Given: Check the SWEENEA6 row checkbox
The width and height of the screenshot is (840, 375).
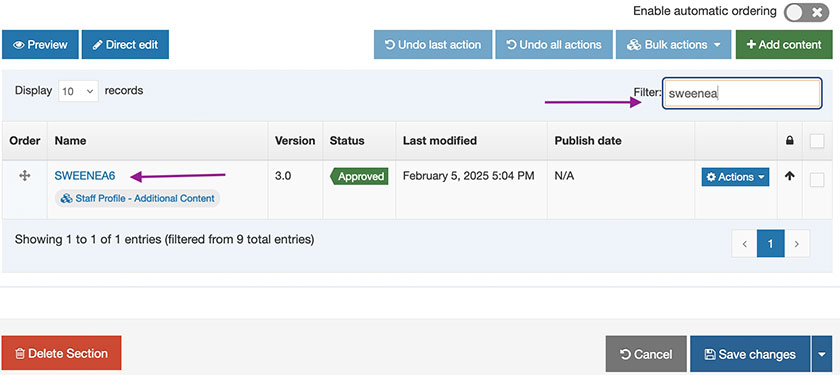Looking at the screenshot, I should [817, 181].
